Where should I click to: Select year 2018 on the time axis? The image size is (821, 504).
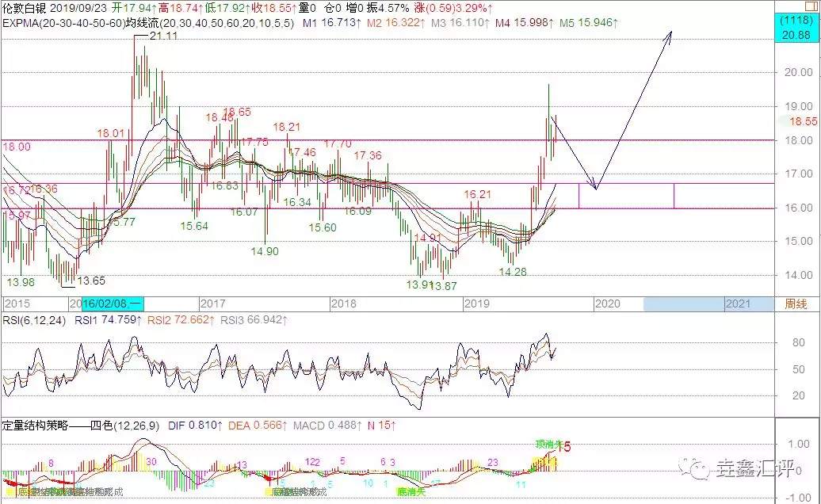click(x=343, y=304)
